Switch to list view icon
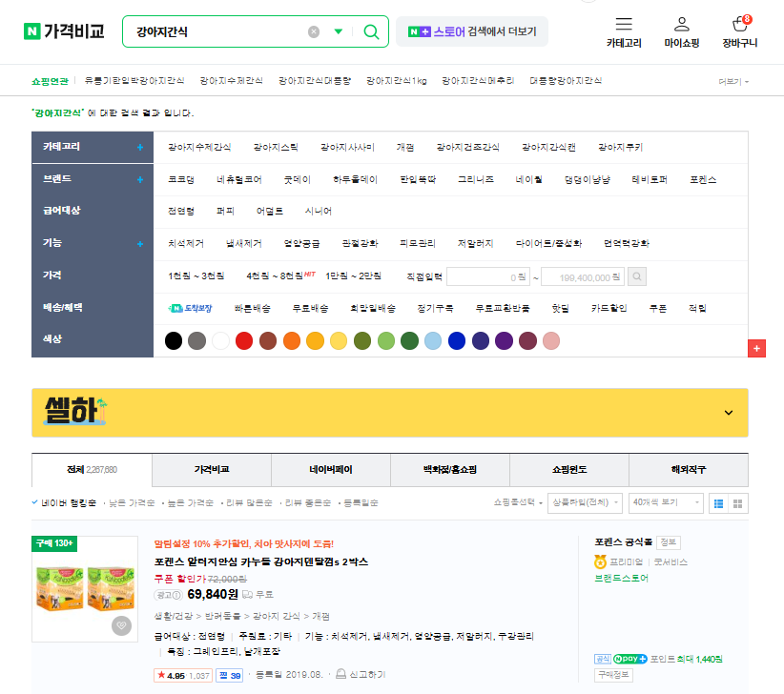Viewport: 784px width, 694px height. 718,503
